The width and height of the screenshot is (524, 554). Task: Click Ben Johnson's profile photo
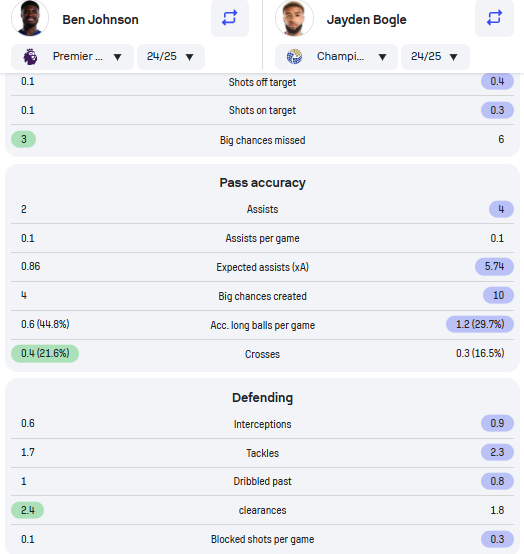[x=30, y=18]
